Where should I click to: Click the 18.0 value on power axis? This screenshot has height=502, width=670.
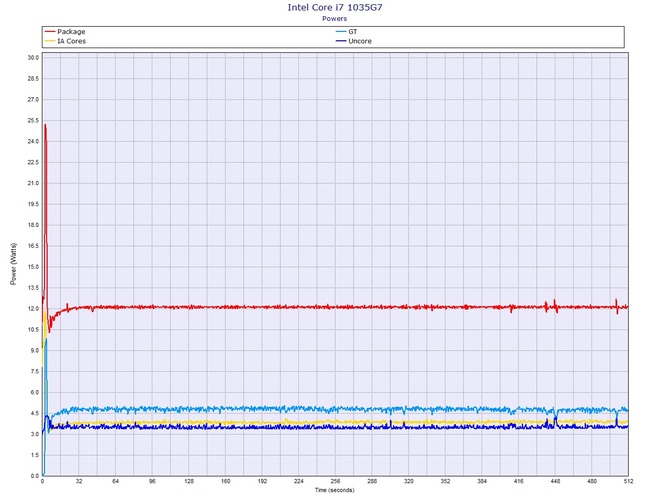[x=33, y=225]
